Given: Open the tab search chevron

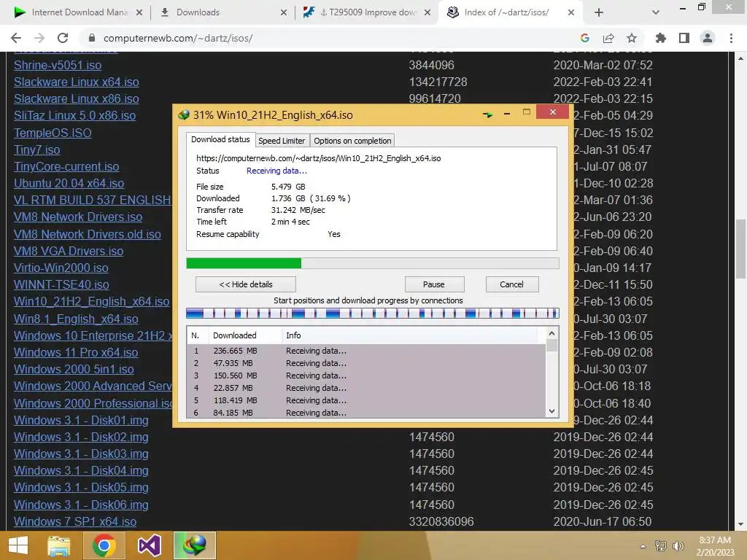Looking at the screenshot, I should click(x=656, y=12).
